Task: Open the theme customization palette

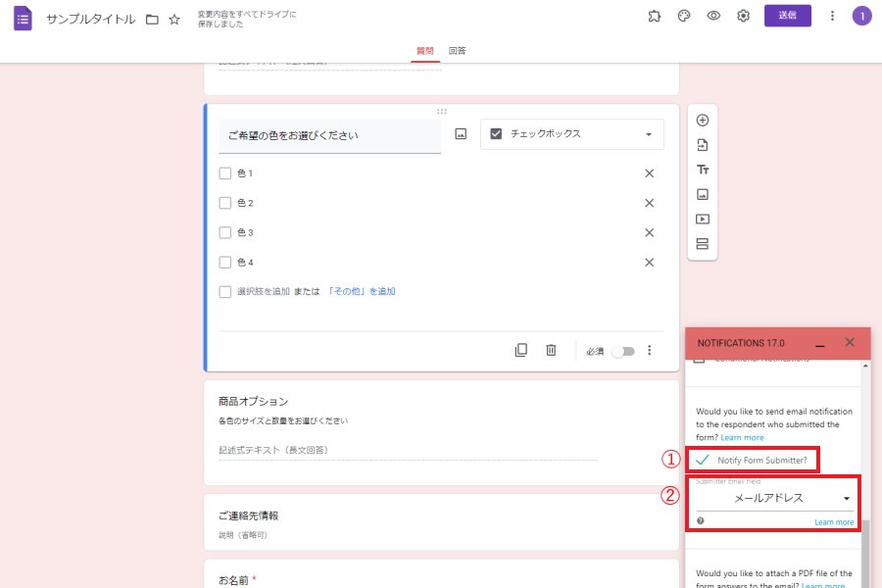Action: tap(684, 16)
